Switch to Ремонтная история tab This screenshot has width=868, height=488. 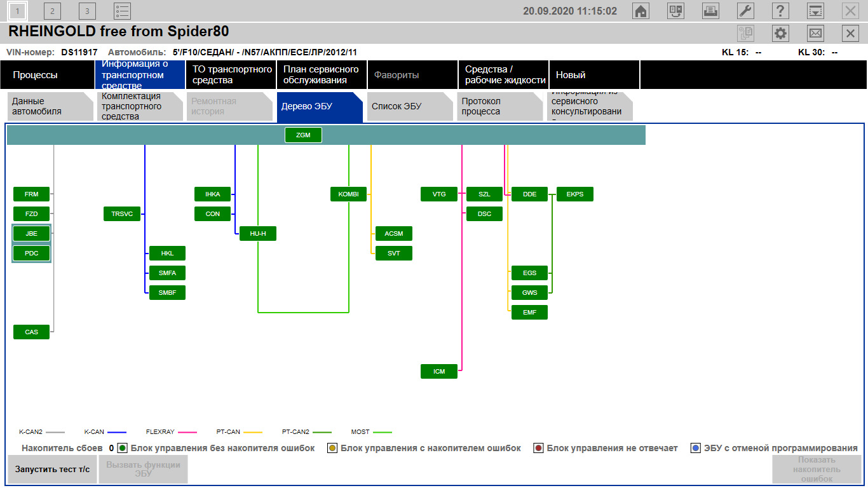229,106
